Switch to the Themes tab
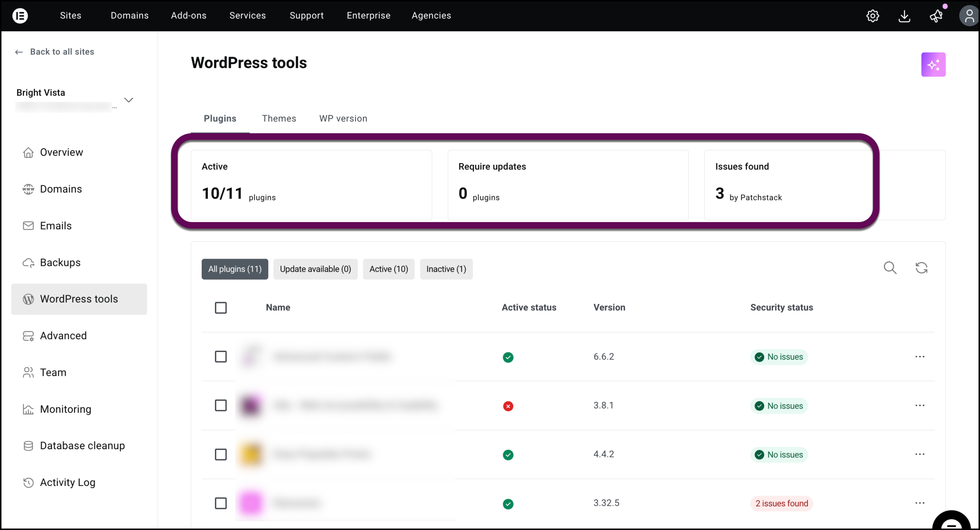 point(279,118)
